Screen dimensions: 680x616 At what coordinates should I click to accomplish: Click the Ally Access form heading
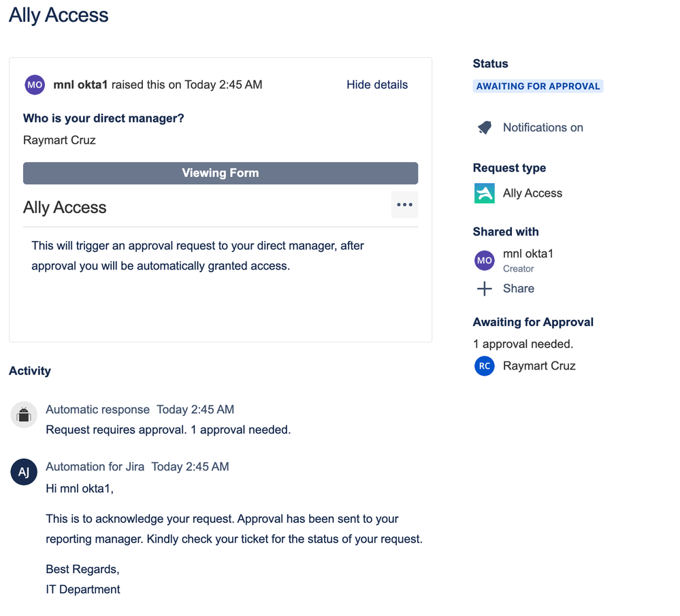tap(65, 208)
